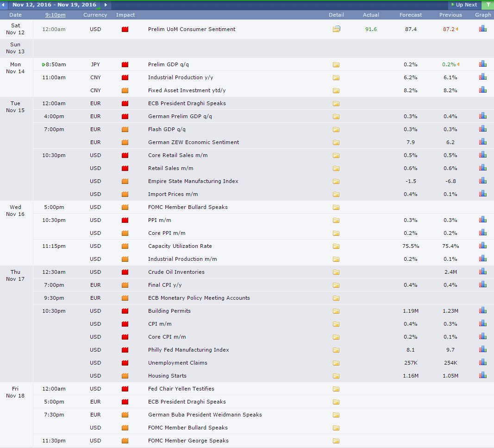
Task: Open the Industrial Production m/m event
Action: [182, 259]
